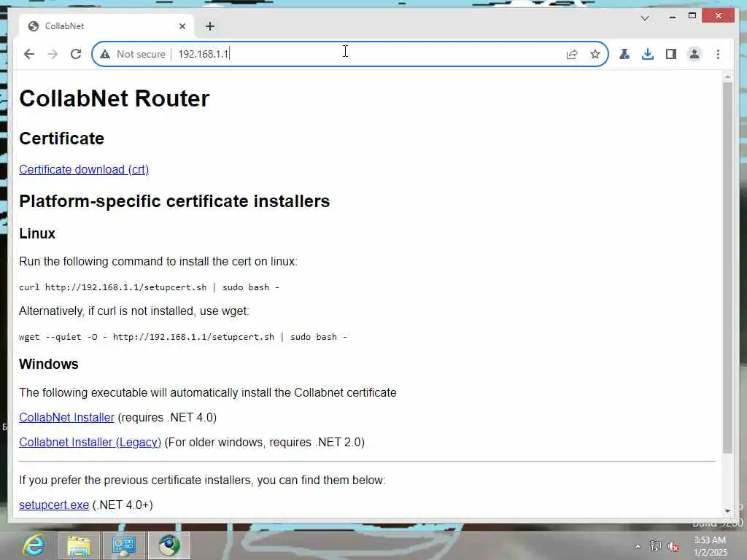Download Collabnet Installer (Legacy)

(90, 442)
